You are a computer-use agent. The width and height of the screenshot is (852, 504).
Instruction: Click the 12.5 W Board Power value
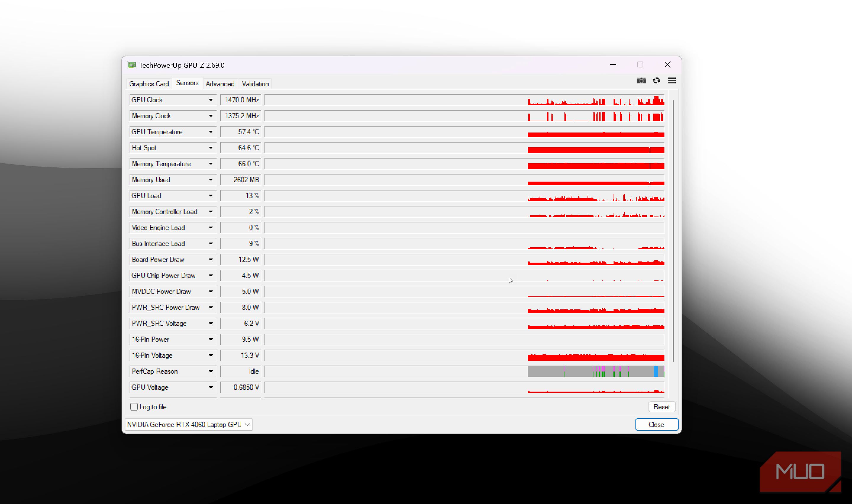(241, 259)
